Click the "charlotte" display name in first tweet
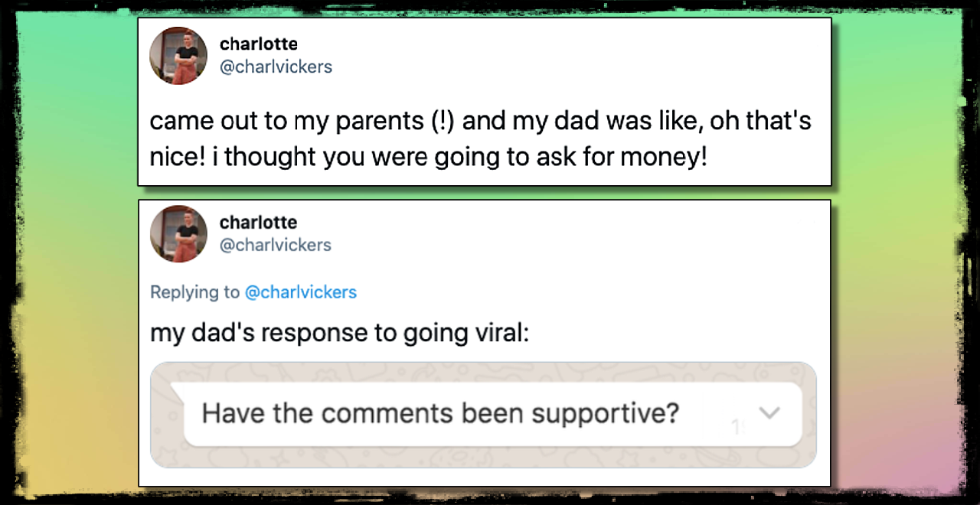 (x=258, y=44)
